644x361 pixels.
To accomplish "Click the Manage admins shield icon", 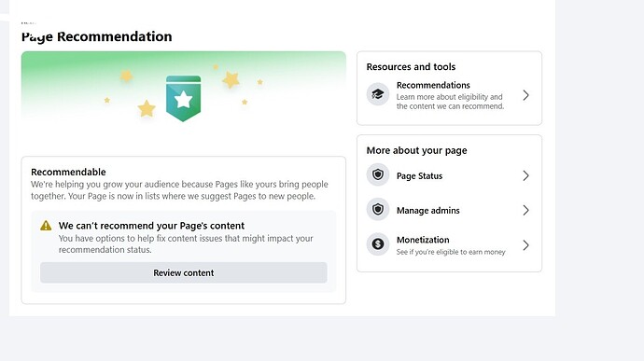I will 378,210.
